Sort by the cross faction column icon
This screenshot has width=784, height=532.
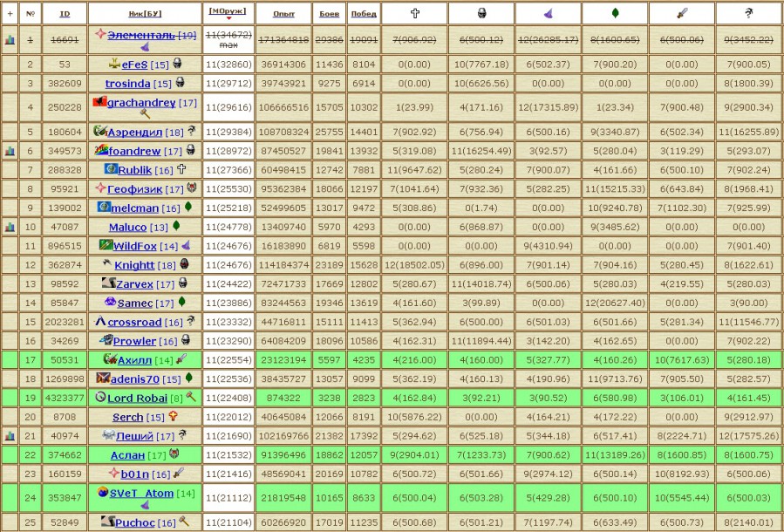click(414, 13)
